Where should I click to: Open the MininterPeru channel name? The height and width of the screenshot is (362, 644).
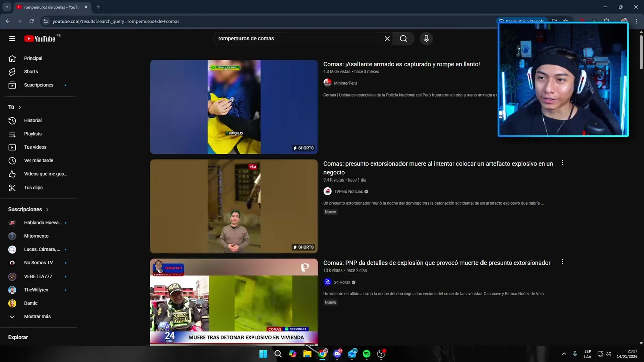click(x=345, y=83)
